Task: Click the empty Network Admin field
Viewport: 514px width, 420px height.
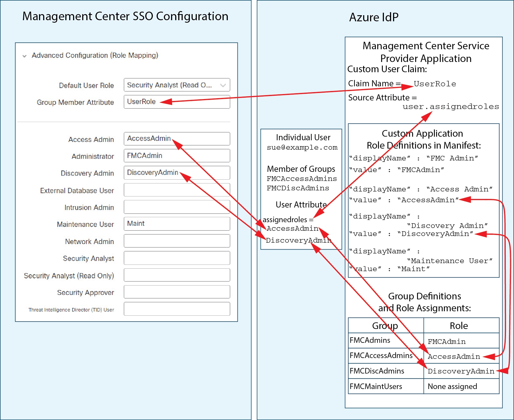Action: tap(177, 241)
